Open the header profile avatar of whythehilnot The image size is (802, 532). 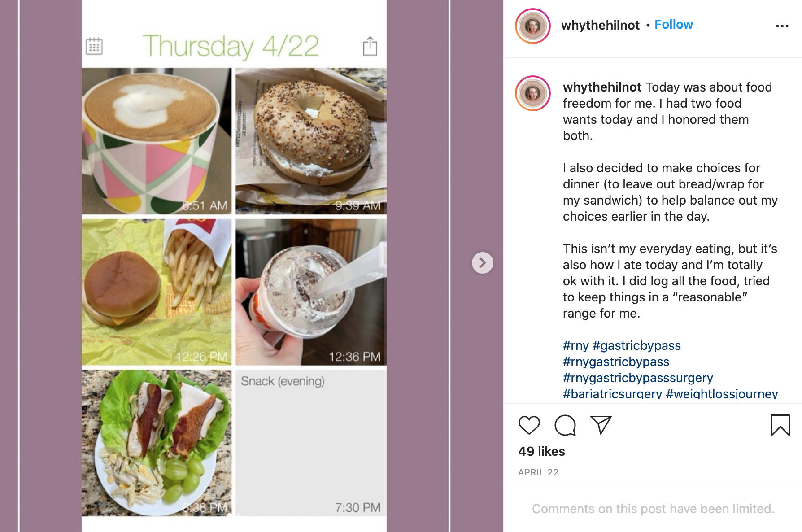(x=533, y=26)
